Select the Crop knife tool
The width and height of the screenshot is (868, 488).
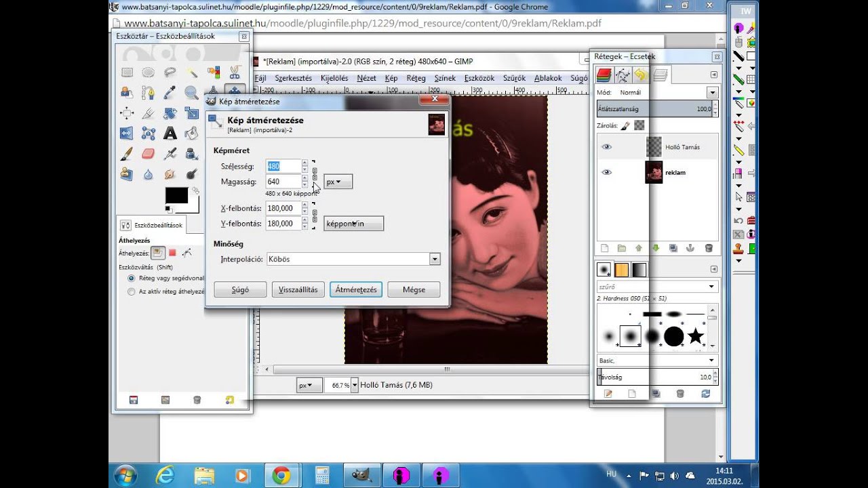tap(148, 113)
